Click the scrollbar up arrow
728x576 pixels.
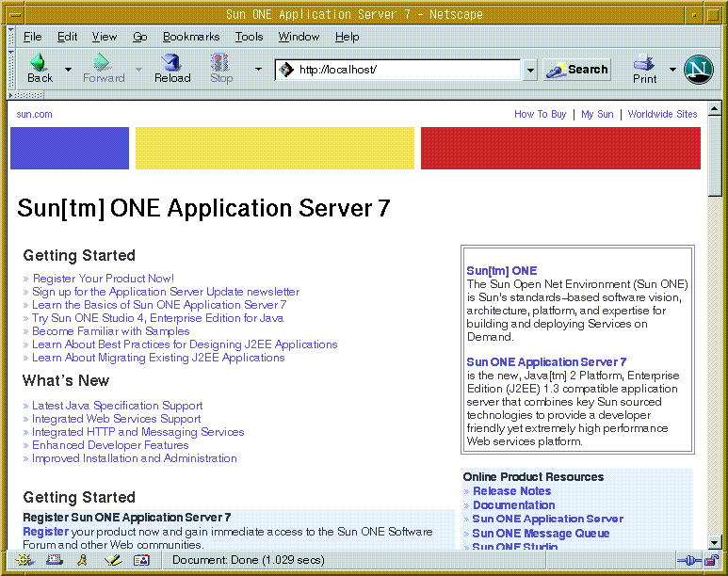tap(714, 109)
